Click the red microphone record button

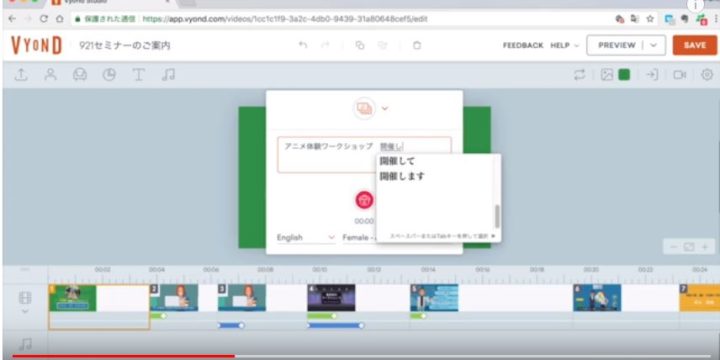click(364, 200)
